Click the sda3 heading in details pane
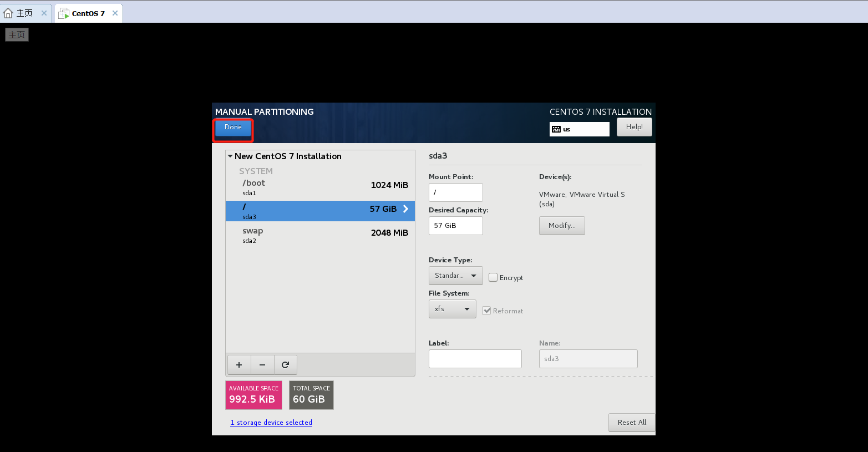This screenshot has height=452, width=868. [x=438, y=156]
